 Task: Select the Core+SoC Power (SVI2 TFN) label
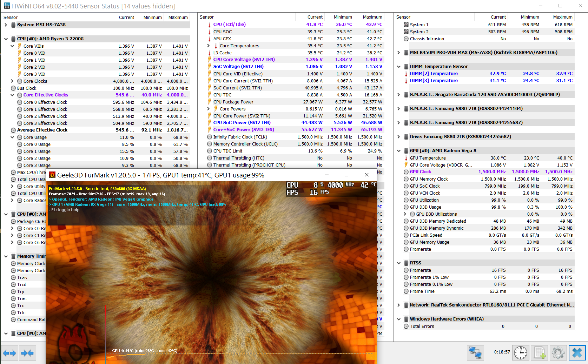pos(244,130)
